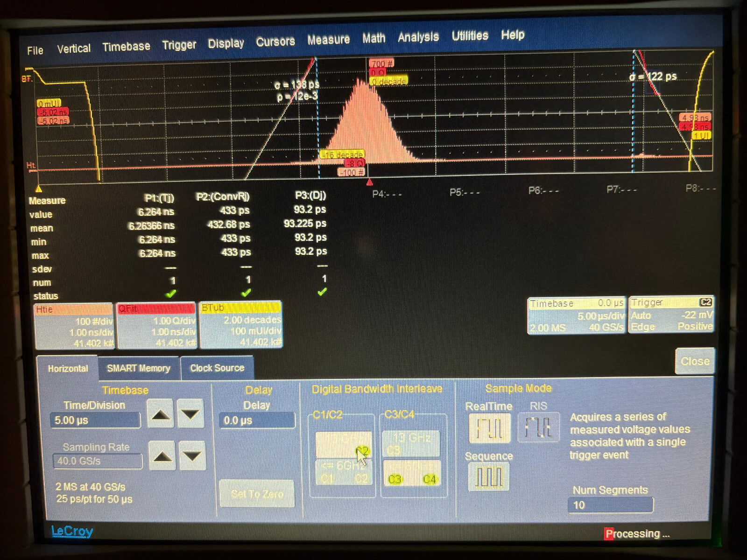Switch to the SMART Memory tab

pos(139,368)
